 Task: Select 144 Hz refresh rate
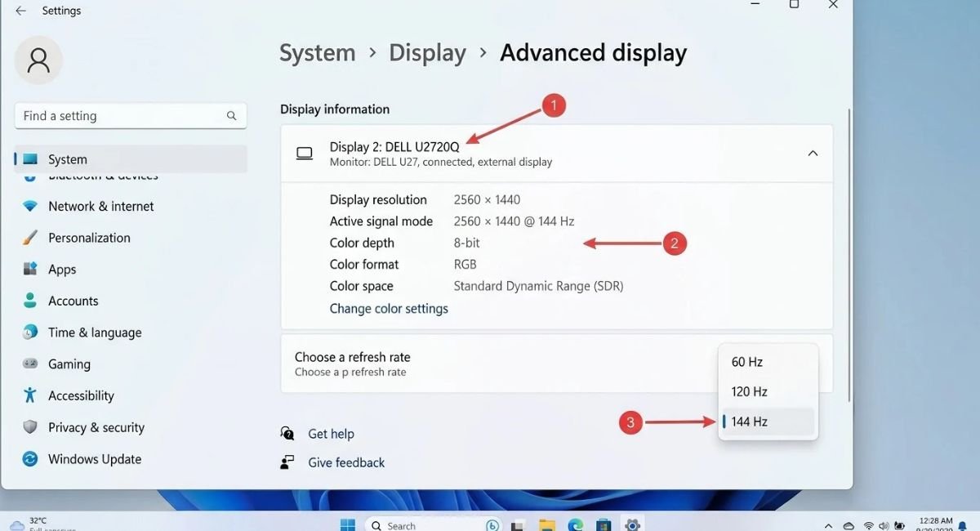pos(768,422)
